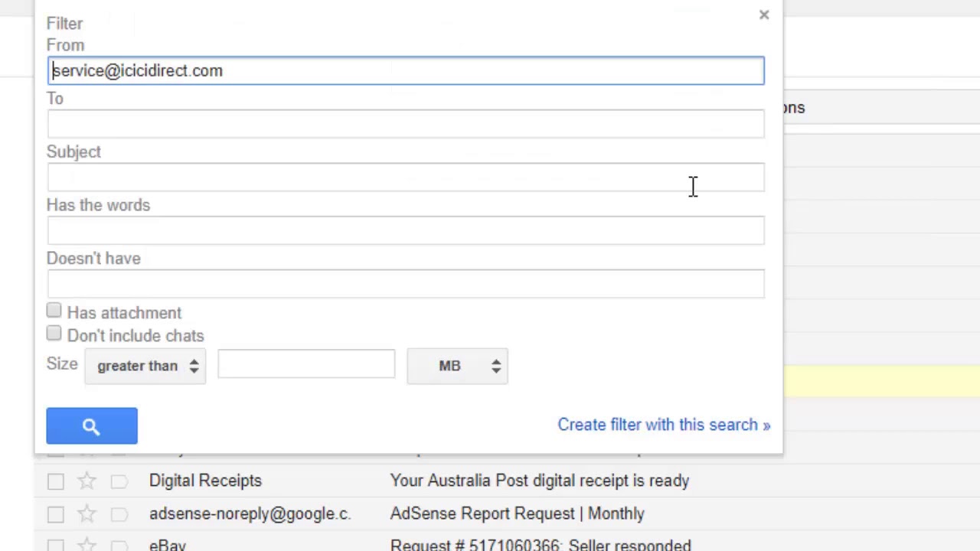This screenshot has height=551, width=980.
Task: Click the 'Has the words' input field
Action: click(406, 230)
